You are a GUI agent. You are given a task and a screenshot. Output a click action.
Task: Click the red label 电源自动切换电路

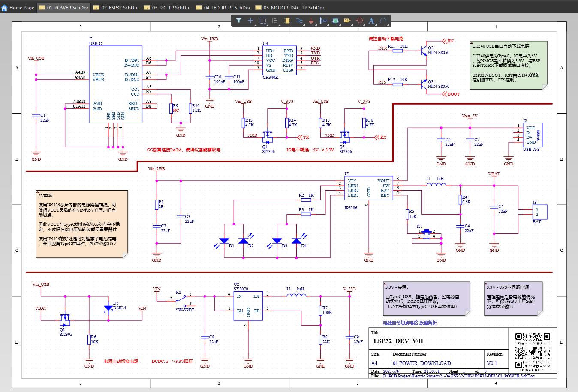120,361
